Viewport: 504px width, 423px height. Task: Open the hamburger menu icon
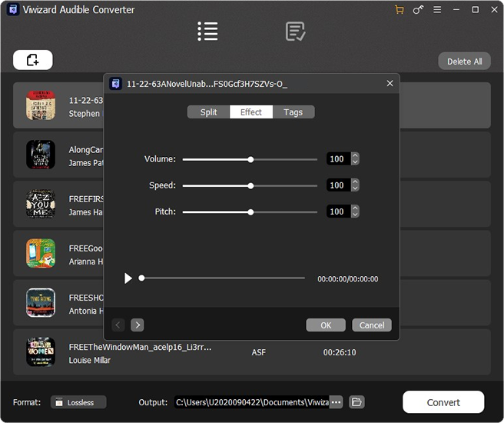[437, 10]
